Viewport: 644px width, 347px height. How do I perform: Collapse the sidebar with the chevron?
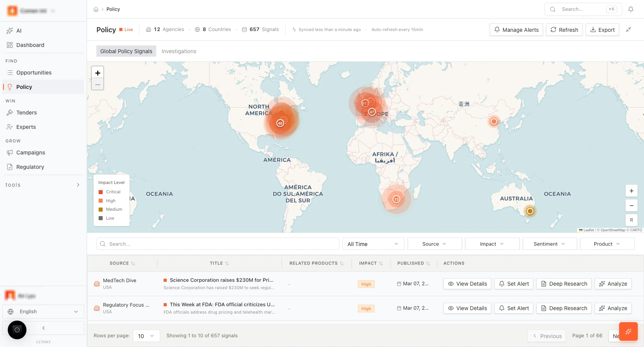[44, 328]
